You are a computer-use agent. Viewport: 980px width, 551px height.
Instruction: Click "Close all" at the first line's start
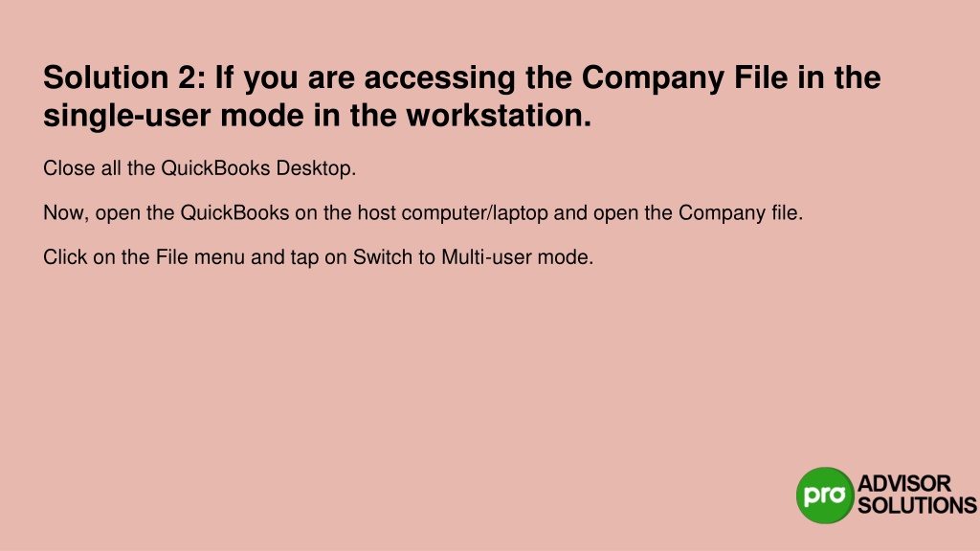click(x=82, y=168)
